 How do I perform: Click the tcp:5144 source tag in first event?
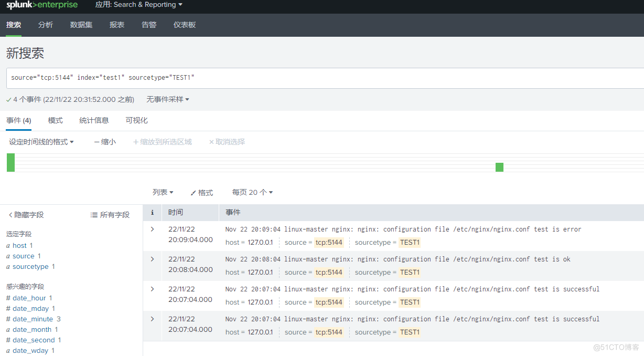329,242
